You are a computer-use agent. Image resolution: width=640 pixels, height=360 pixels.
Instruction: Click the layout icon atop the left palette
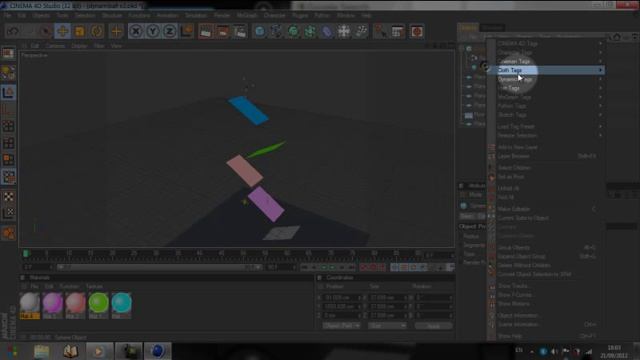tap(8, 53)
